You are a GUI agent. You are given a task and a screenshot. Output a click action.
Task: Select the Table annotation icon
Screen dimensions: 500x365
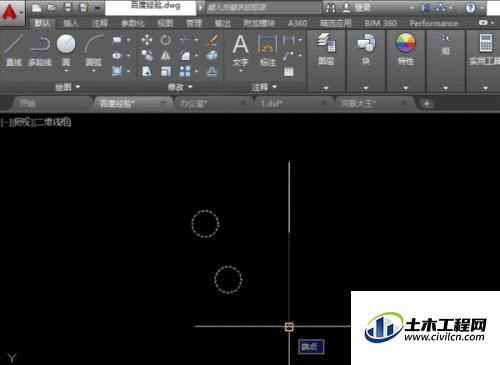(x=289, y=71)
